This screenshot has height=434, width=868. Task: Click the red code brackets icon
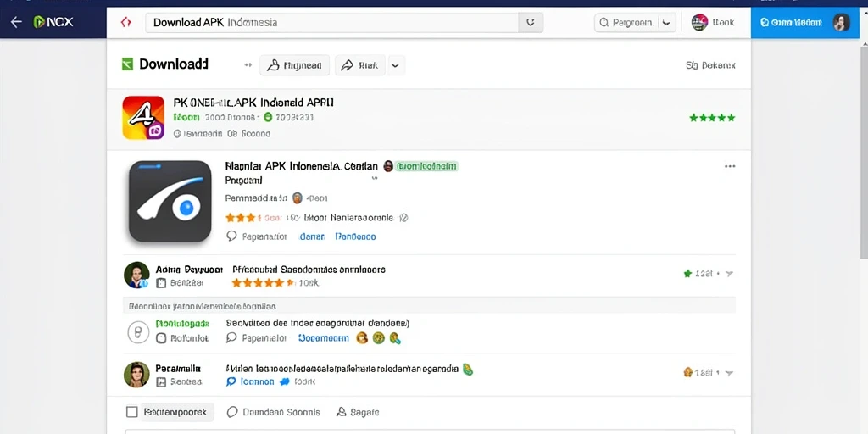[x=126, y=23]
